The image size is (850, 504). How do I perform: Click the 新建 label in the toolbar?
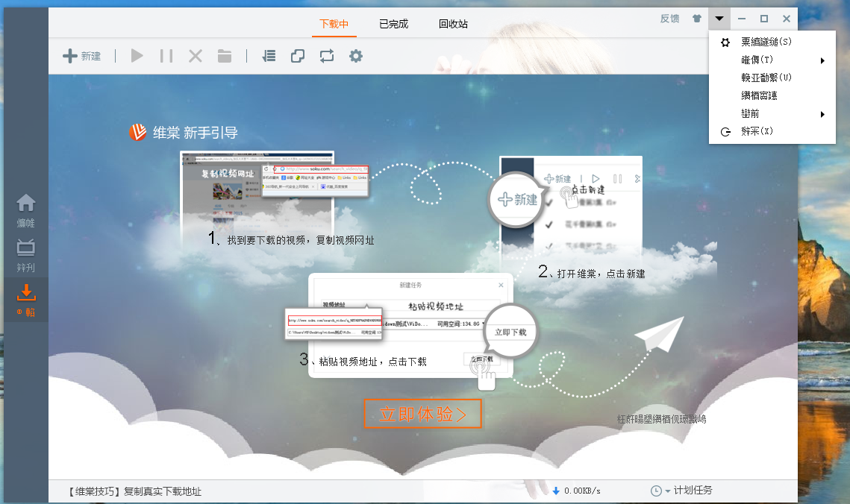point(91,56)
